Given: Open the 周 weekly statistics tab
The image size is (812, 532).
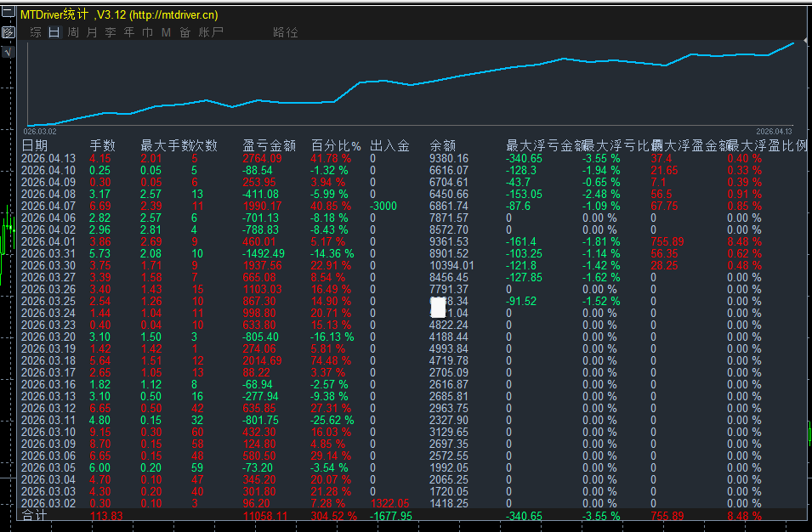Looking at the screenshot, I should 73,32.
